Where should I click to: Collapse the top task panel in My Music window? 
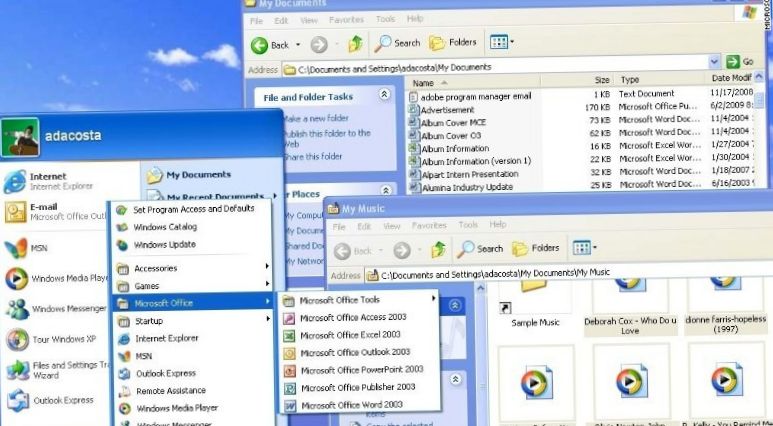coord(455,306)
